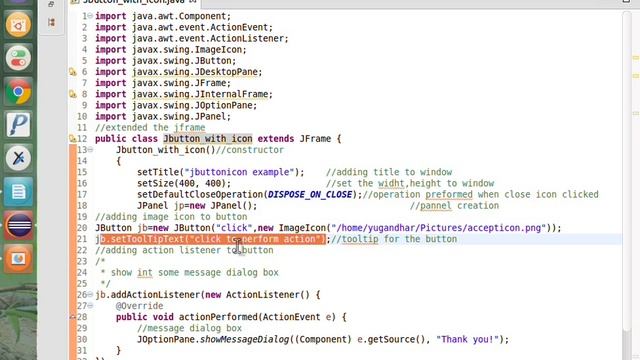Click import javax.swing.JDesktopPane line
This screenshot has width=640, height=360.
[179, 72]
